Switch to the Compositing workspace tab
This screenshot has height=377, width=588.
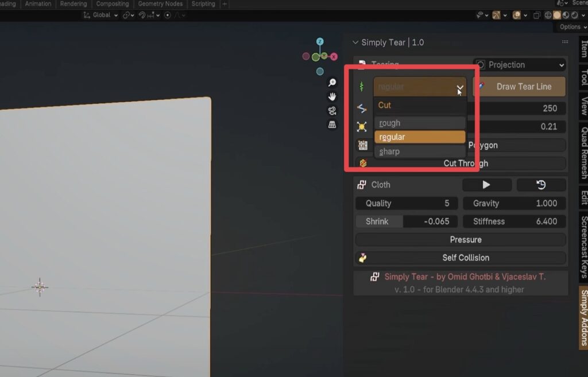tap(113, 4)
